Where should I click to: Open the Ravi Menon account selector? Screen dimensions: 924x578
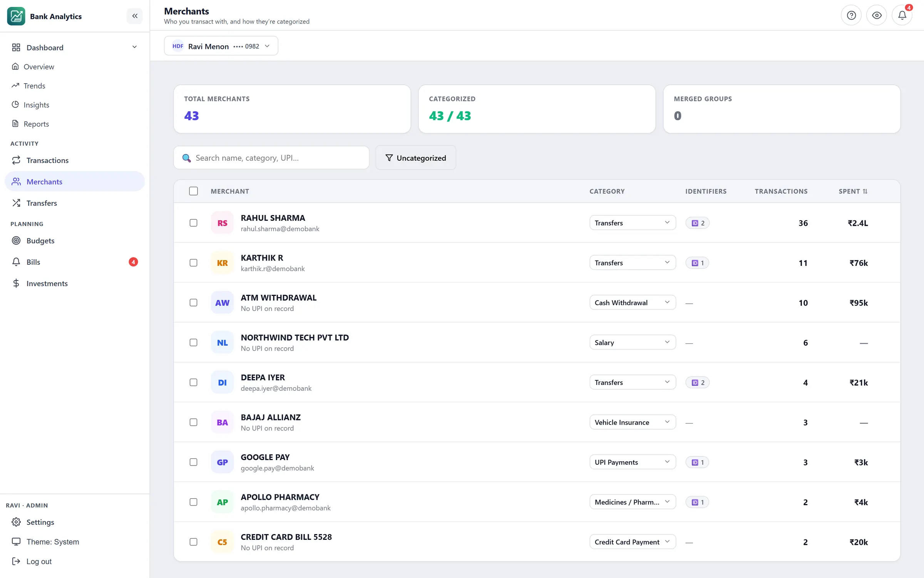(221, 46)
